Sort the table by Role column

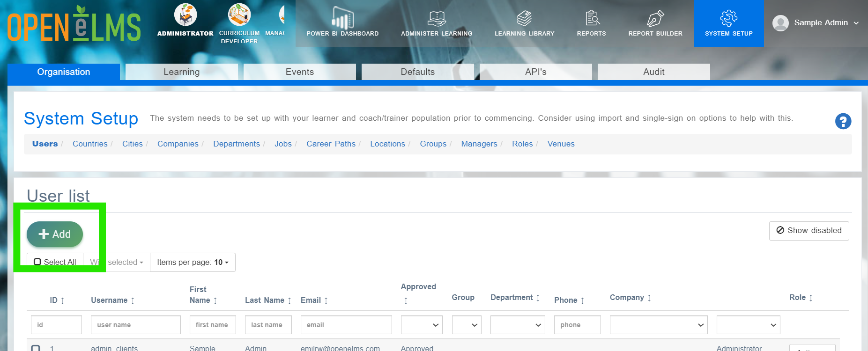pos(811,298)
